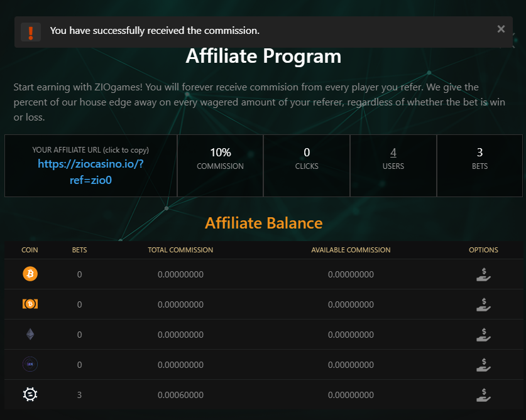Click the Bitcoin Cash coin icon
The image size is (526, 420).
30,304
